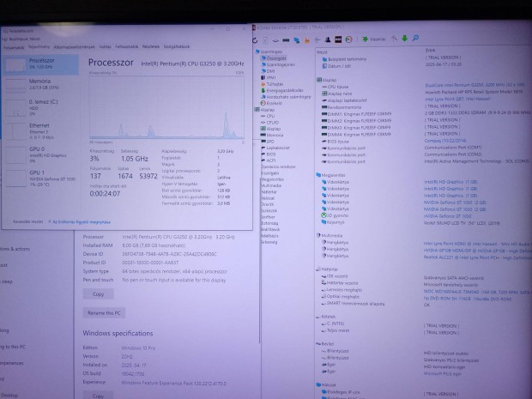Image resolution: width=532 pixels, height=399 pixels.
Task: Click the round clock benchmark toolbar icon
Action: pyautogui.click(x=348, y=39)
